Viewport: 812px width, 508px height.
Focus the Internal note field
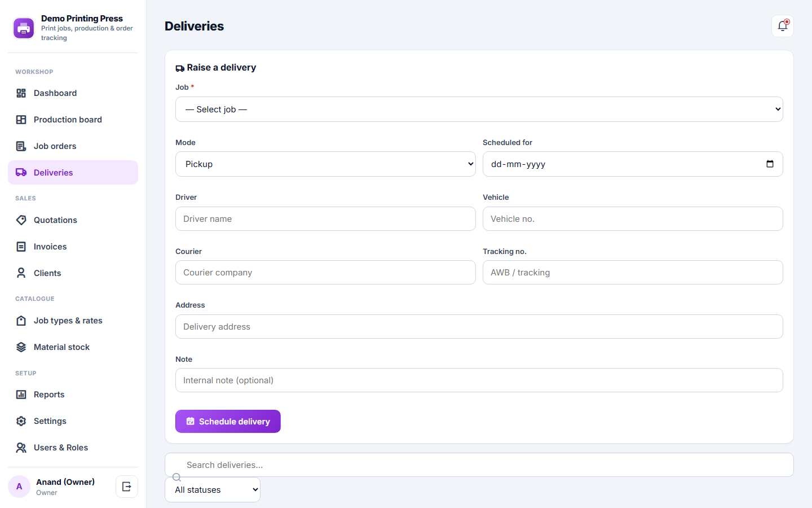tap(479, 380)
